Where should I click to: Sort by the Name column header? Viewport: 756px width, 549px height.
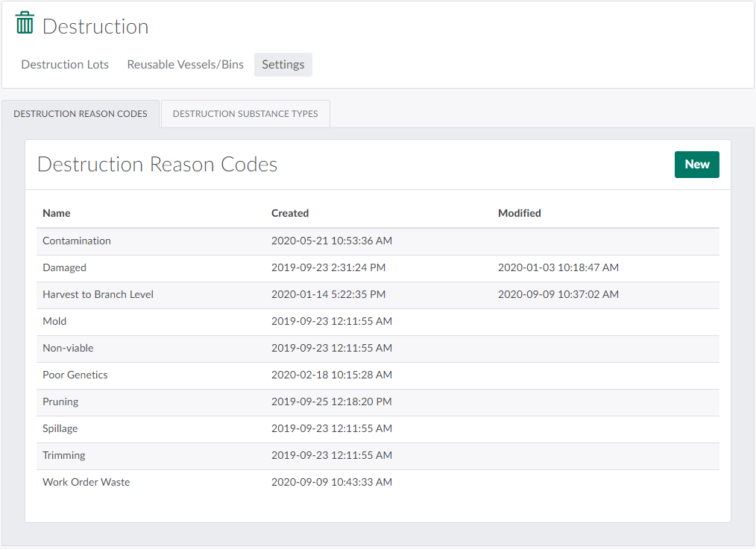(x=57, y=213)
